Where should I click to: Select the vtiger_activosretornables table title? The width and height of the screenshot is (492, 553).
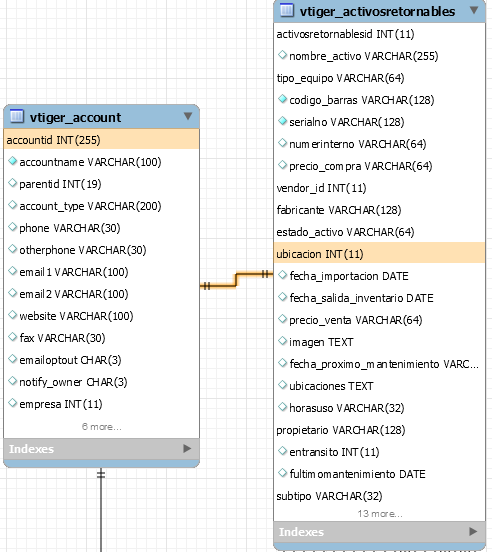(x=377, y=12)
